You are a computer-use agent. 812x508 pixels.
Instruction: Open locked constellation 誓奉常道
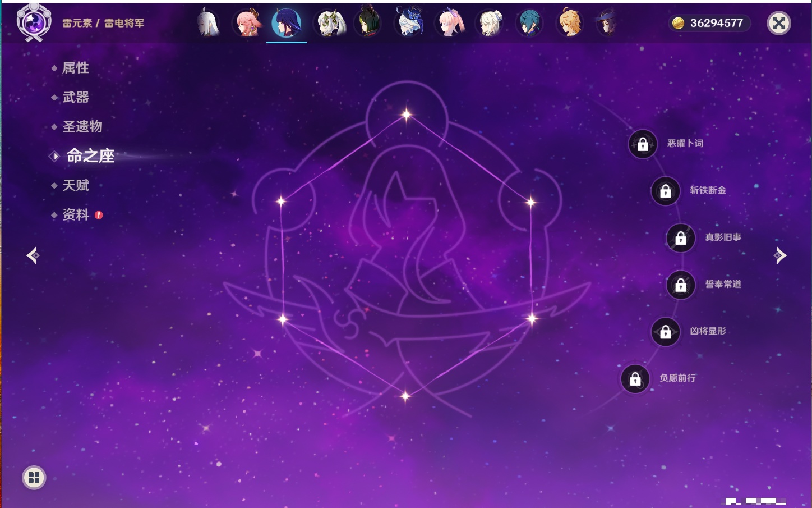point(681,285)
